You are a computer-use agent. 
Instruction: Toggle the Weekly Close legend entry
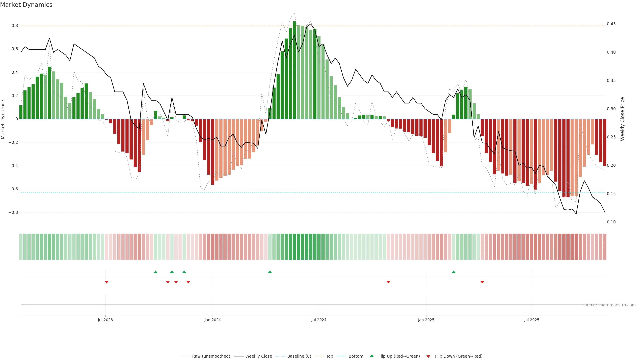(x=258, y=356)
